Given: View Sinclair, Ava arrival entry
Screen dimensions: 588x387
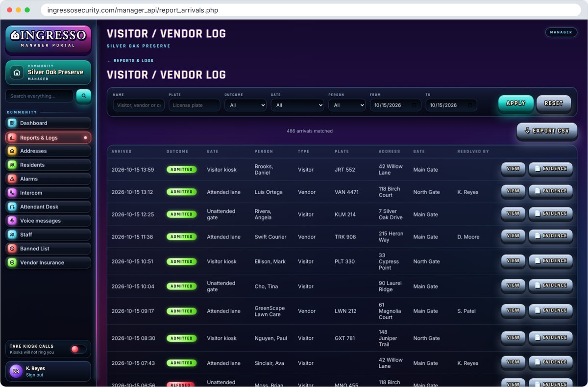Looking at the screenshot, I should tap(513, 362).
